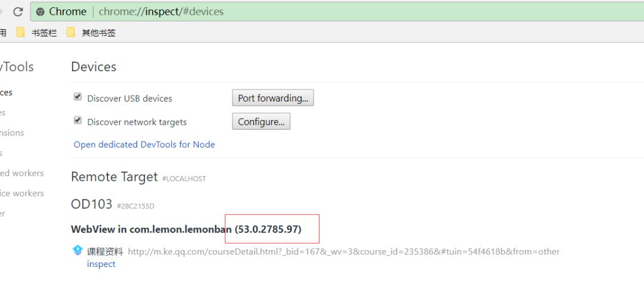
Task: Select the Devices sidebar item
Action: [x=6, y=93]
